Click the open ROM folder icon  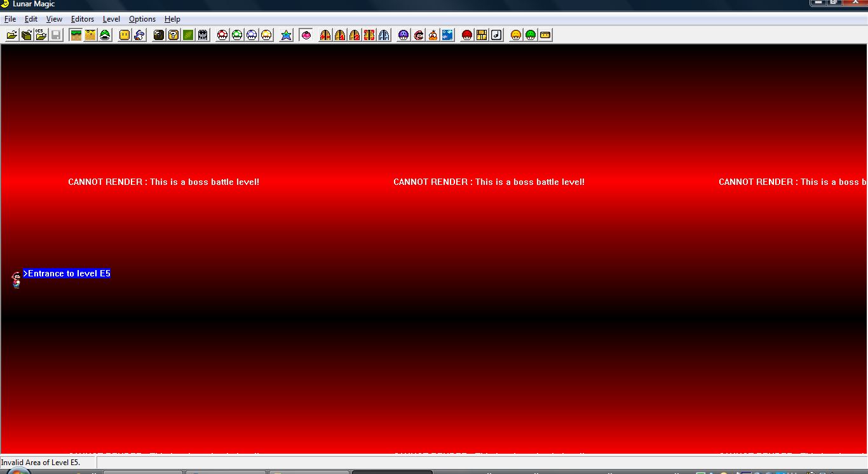point(12,35)
